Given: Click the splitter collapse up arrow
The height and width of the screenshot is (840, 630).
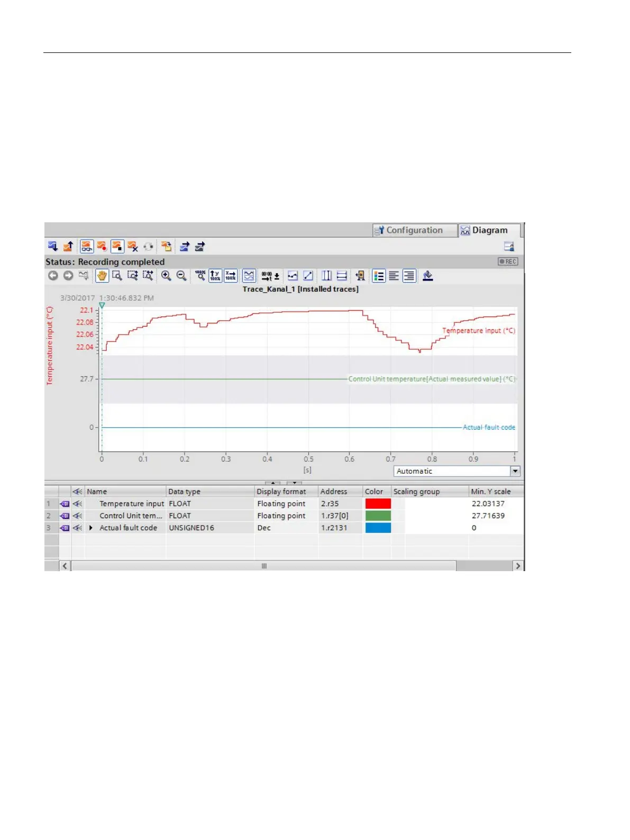Looking at the screenshot, I should [x=272, y=483].
